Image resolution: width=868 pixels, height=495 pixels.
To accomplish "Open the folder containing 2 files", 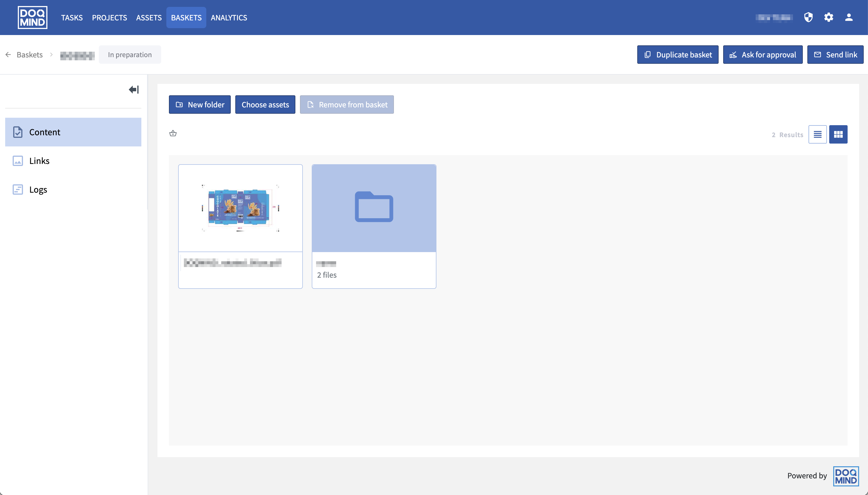I will pos(374,208).
